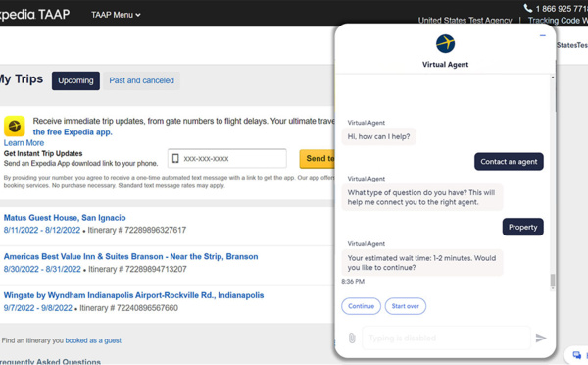Switch to Past and canceled tab
Image resolution: width=588 pixels, height=365 pixels.
click(142, 80)
